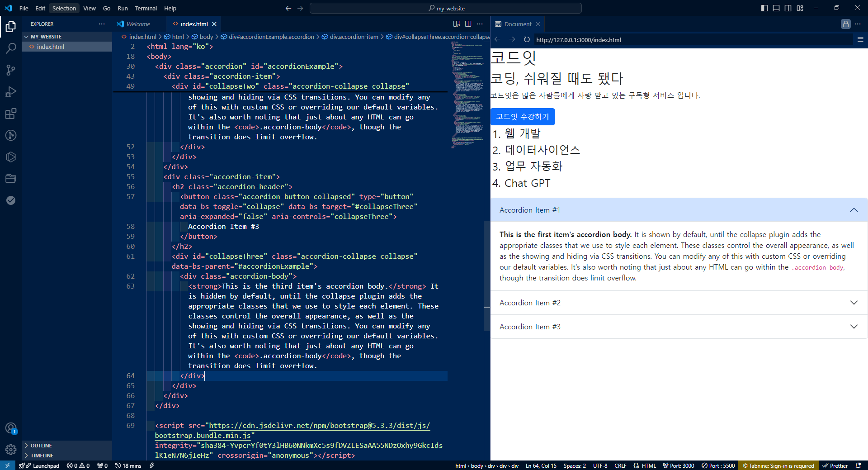The height and width of the screenshot is (470, 868).
Task: Toggle the secondary side bar
Action: [788, 8]
